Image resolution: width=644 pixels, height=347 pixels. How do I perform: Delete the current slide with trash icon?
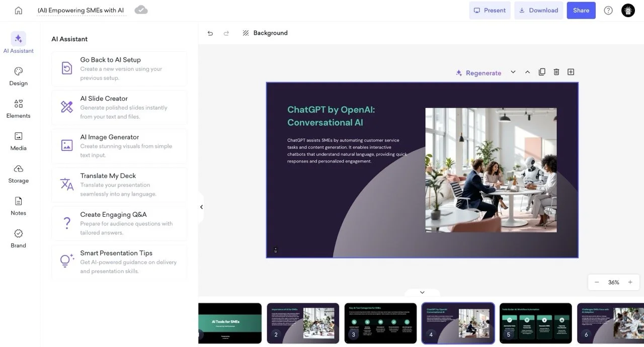pos(556,72)
